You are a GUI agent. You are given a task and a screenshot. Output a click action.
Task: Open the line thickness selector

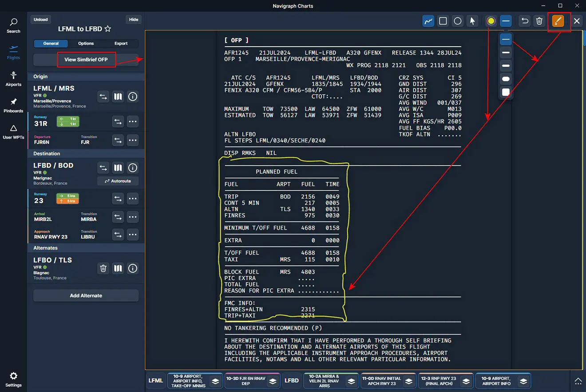pyautogui.click(x=506, y=21)
